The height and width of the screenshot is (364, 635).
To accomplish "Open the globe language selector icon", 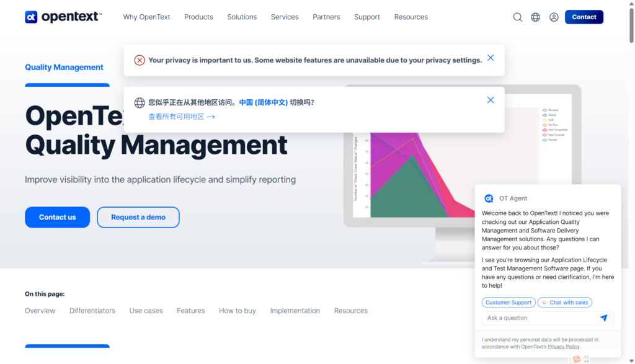I will (x=535, y=17).
